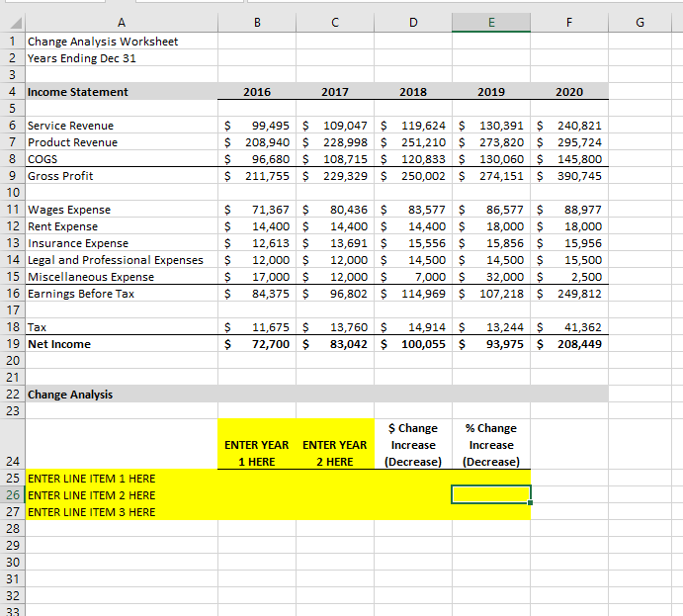This screenshot has width=683, height=616.
Task: Click the 'Net Income' label cell
Action: (x=122, y=344)
